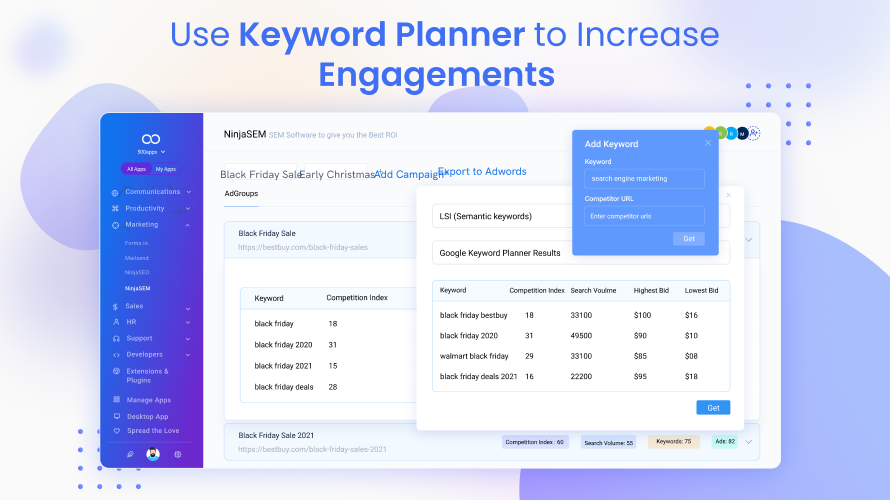Screen dimensions: 890x500
Task: Click the Extensions & Plugins icon
Action: [116, 371]
